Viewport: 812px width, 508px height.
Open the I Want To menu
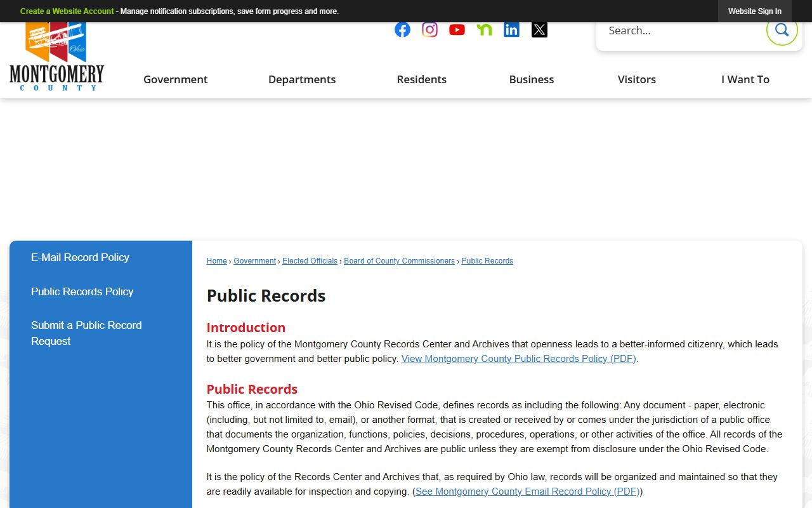[745, 79]
